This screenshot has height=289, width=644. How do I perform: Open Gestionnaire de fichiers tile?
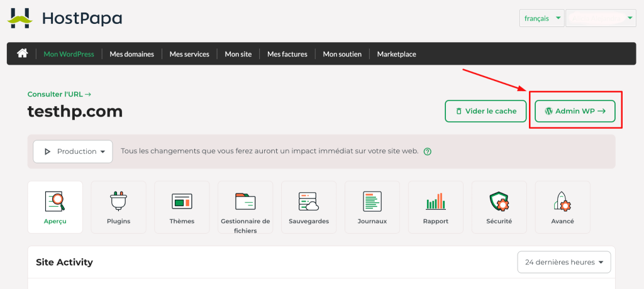click(245, 207)
